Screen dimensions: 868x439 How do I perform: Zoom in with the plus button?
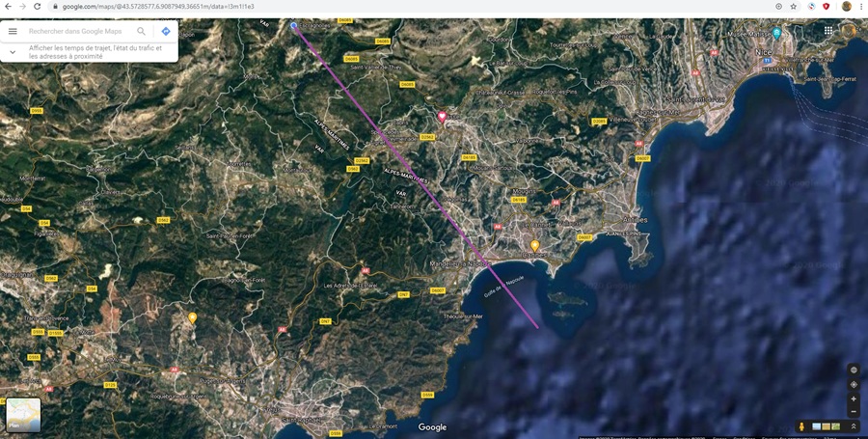coord(854,398)
